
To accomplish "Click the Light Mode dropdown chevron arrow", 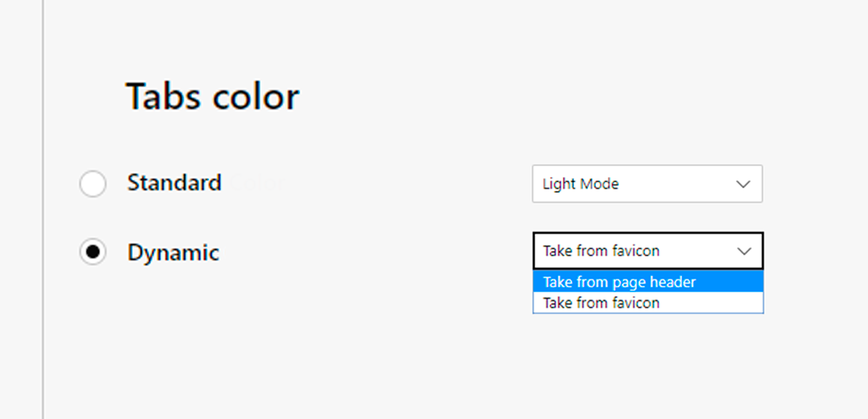I will coord(743,184).
